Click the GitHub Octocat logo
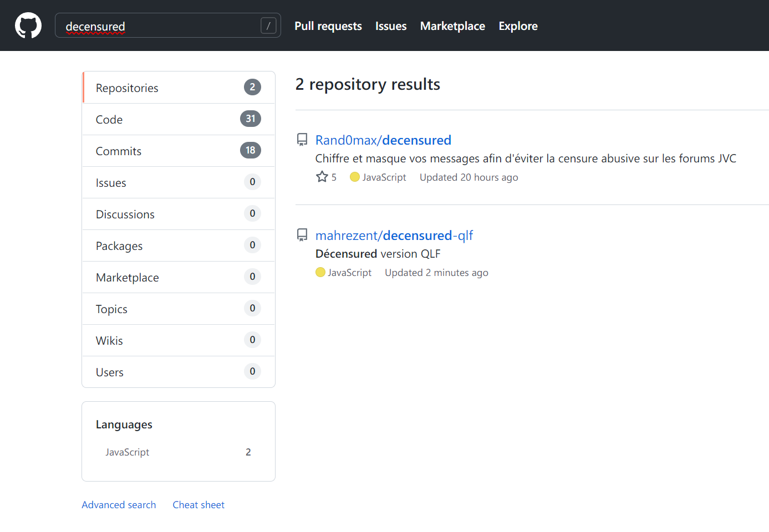 pyautogui.click(x=28, y=25)
